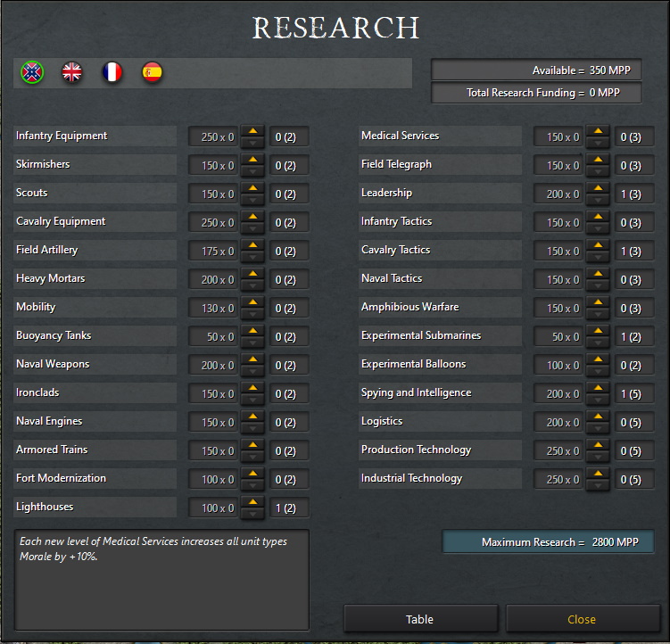The height and width of the screenshot is (644, 670).
Task: Increase Logistics research investment
Action: [599, 417]
